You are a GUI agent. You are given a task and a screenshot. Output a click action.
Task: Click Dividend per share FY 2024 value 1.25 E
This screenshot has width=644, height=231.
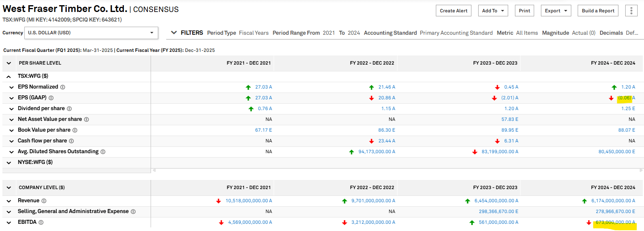628,109
